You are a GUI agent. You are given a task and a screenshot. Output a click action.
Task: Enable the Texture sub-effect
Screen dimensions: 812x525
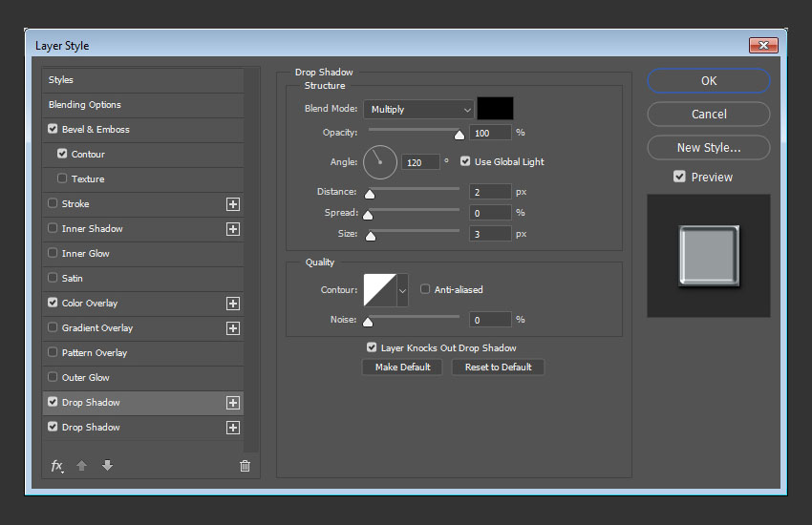click(62, 178)
